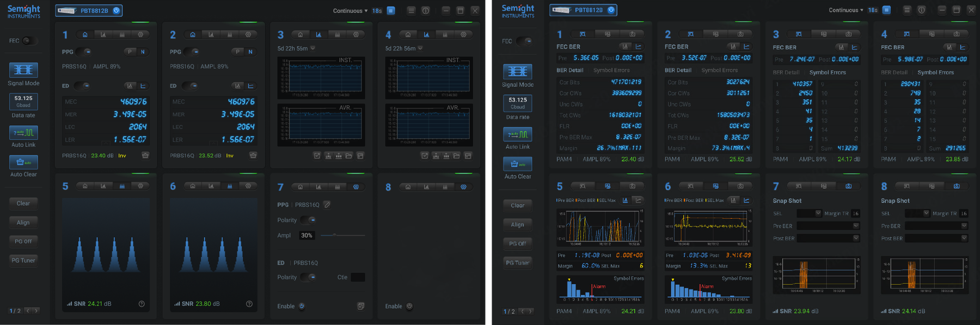Click the blue stop button in left window toolbar
This screenshot has height=325, width=980.
tap(391, 10)
